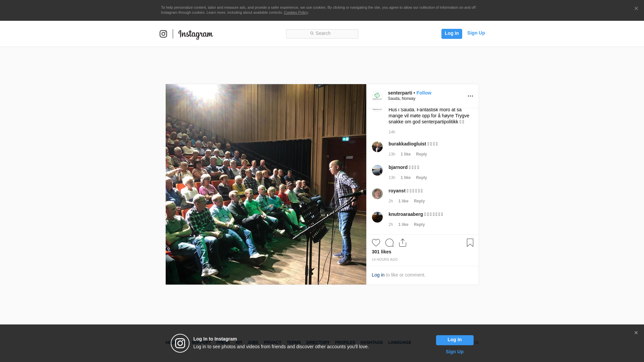Screen dimensions: 644x362
Task: Open the Sauda, Norway location link
Action: pyautogui.click(x=401, y=99)
